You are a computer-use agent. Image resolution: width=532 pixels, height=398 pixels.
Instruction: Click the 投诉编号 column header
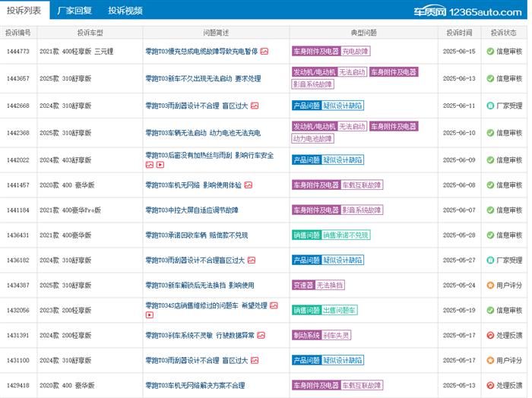click(x=18, y=33)
